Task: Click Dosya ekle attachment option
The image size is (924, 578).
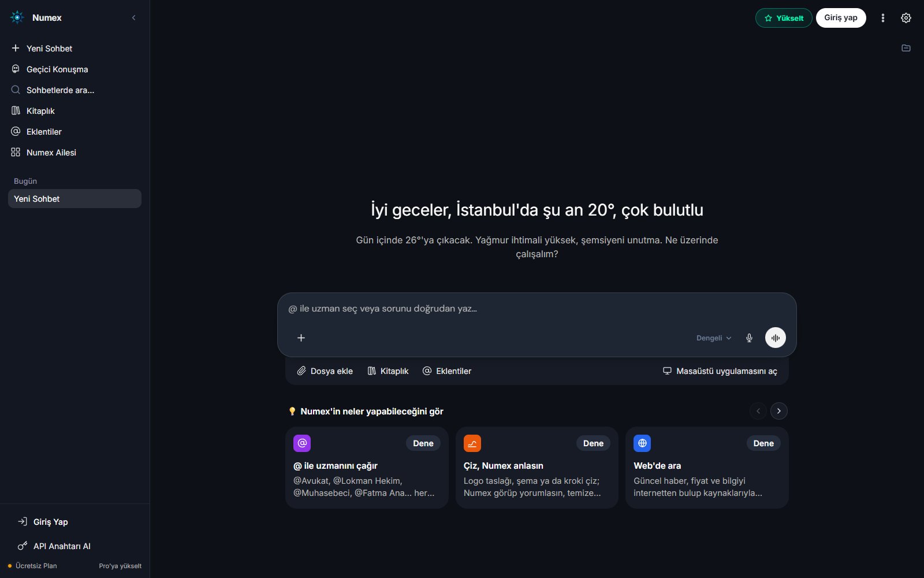Action: tap(325, 371)
